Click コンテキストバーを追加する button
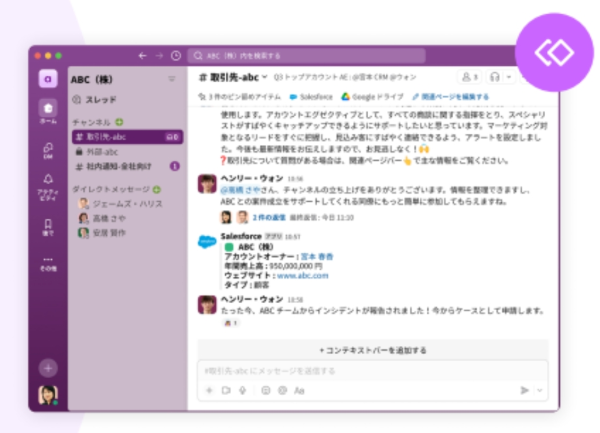600x433 pixels. tap(373, 350)
